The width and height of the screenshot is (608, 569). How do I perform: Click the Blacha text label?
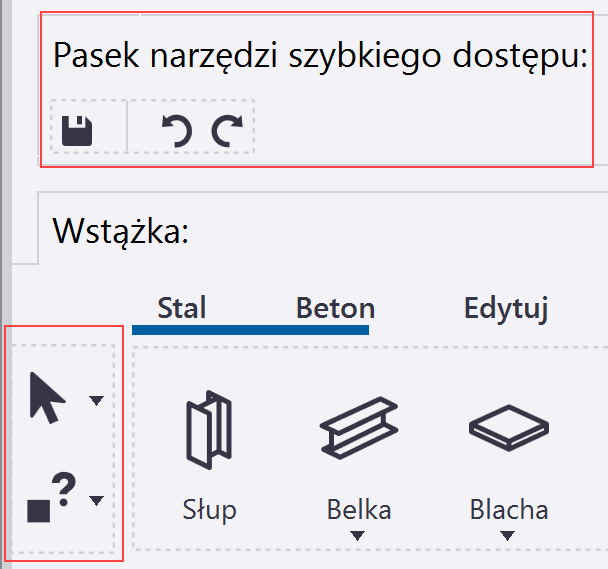(x=508, y=509)
